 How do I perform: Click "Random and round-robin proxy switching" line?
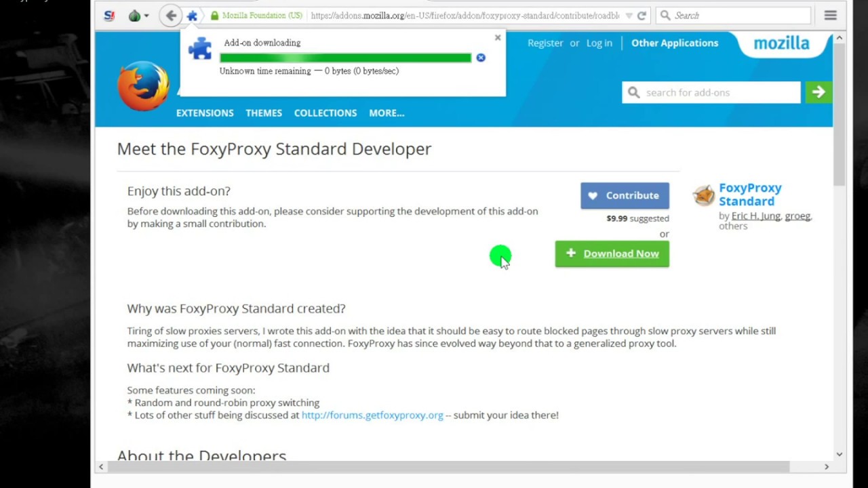(223, 403)
